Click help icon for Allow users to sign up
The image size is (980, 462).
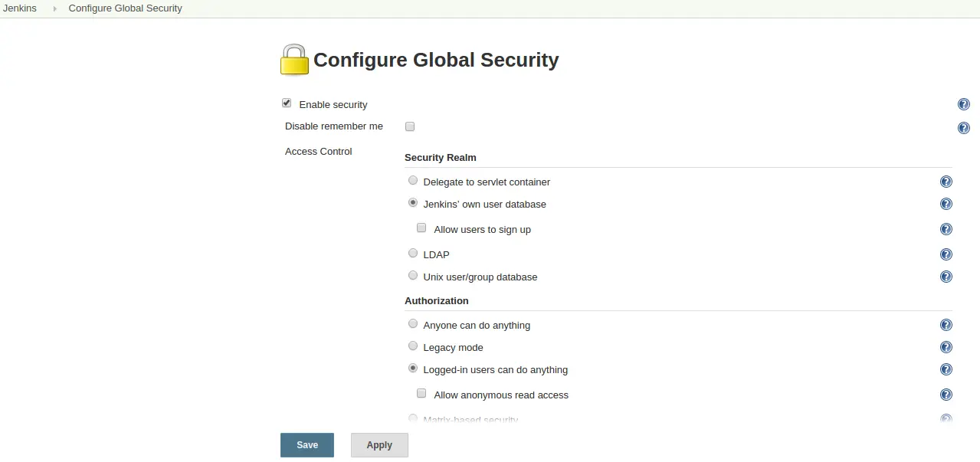click(x=946, y=229)
